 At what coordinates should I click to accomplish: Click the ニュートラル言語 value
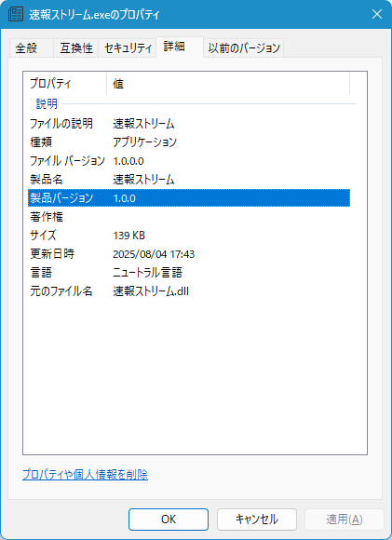(x=147, y=273)
